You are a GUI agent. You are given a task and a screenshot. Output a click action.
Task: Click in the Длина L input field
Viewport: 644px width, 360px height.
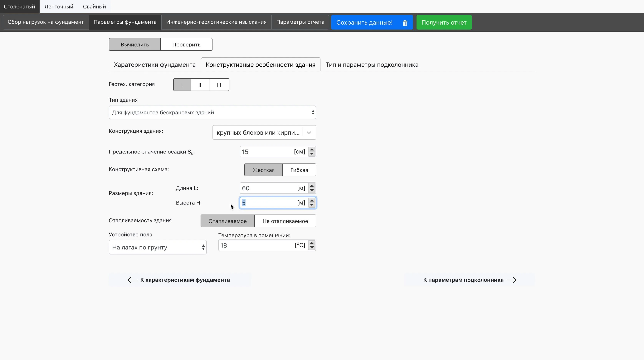coord(267,188)
